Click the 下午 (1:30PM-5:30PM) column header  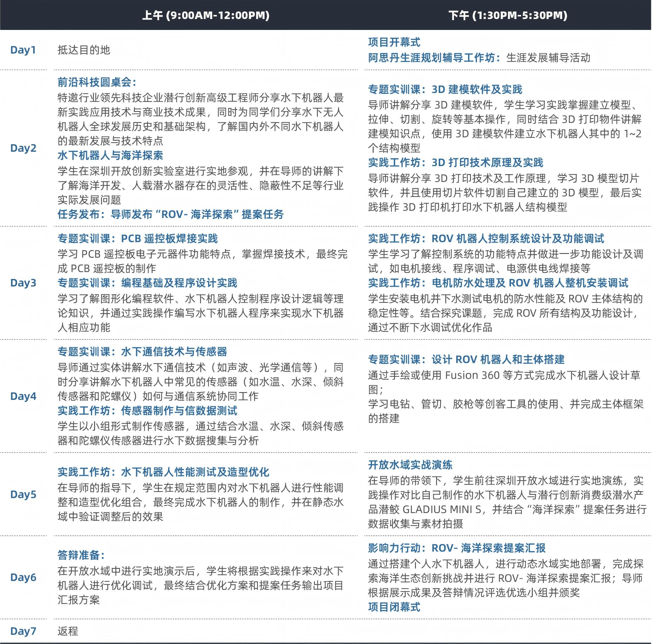(x=507, y=15)
